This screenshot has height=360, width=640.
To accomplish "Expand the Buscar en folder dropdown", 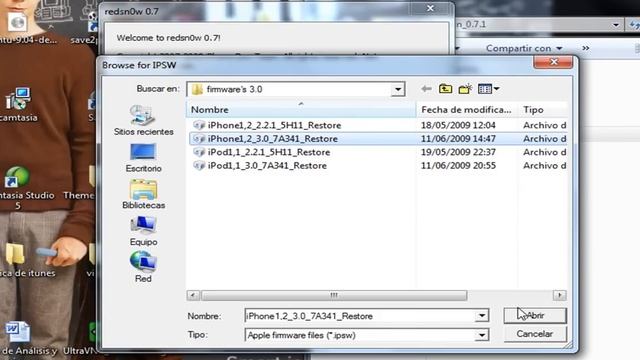I will [x=397, y=89].
